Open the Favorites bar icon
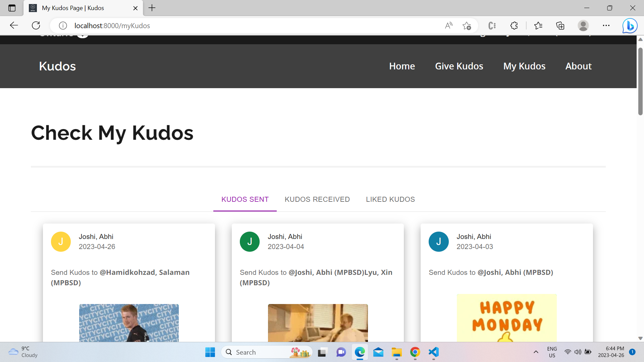 click(x=538, y=25)
